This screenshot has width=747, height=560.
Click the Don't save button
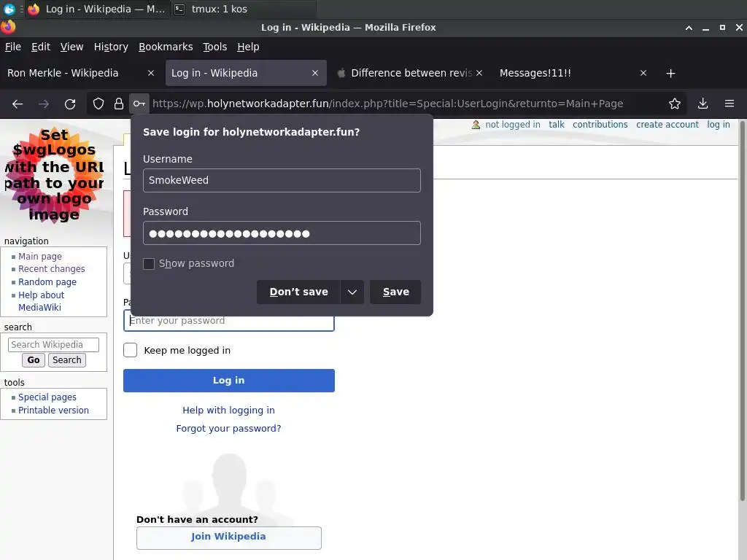tap(298, 292)
